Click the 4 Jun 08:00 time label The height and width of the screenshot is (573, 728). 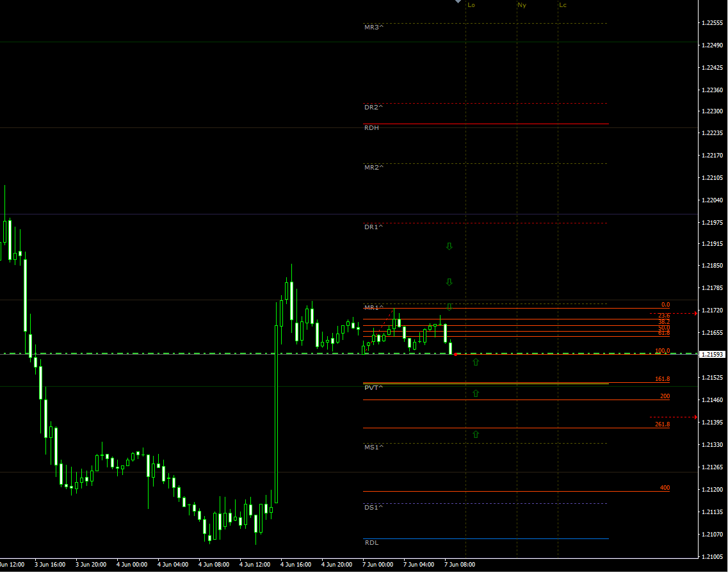(214, 565)
